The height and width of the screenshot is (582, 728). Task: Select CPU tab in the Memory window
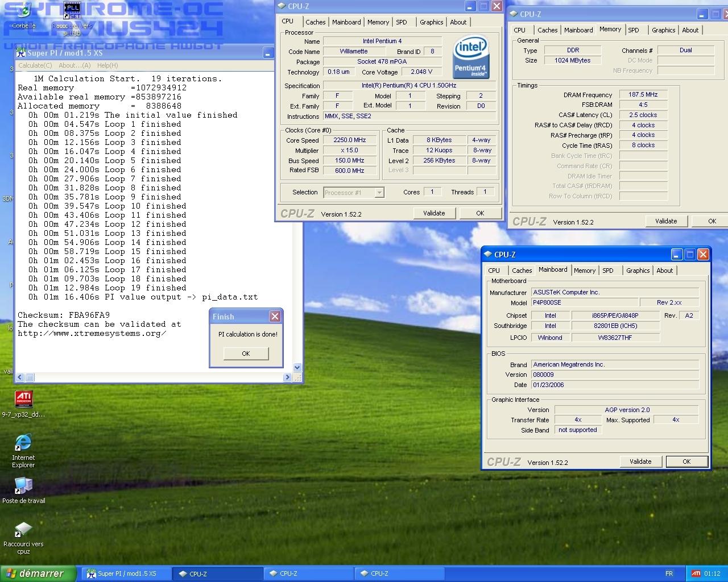point(520,30)
